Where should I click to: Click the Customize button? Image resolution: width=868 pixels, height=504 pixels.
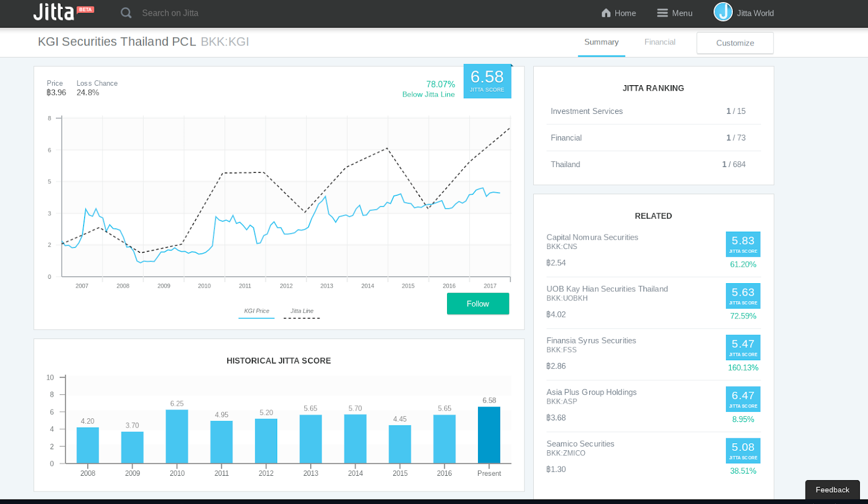(735, 43)
